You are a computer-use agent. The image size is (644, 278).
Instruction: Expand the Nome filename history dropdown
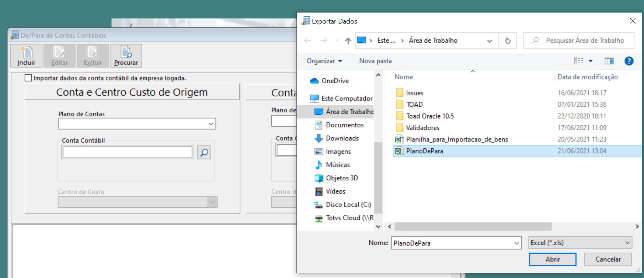(x=516, y=243)
